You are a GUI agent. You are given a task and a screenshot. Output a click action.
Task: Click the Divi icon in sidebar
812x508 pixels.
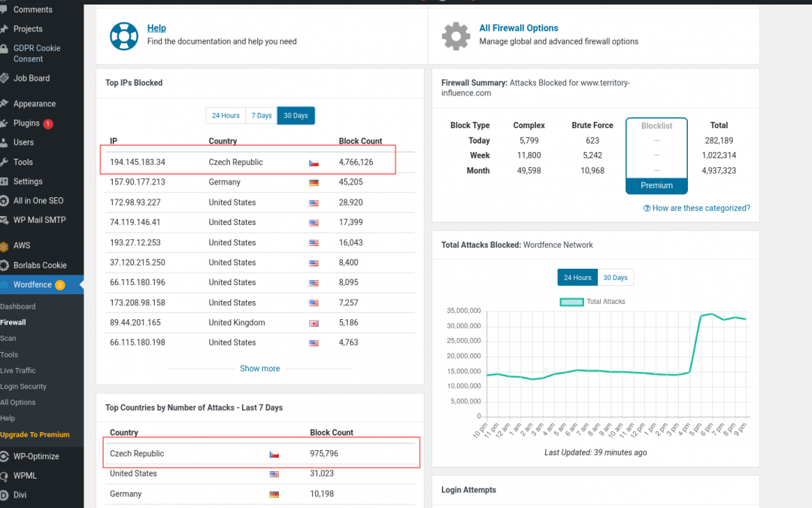coord(5,495)
